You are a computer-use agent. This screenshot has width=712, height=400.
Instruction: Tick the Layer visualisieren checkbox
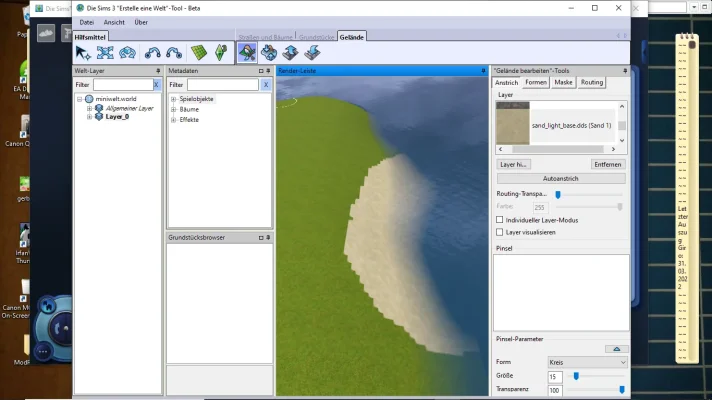click(499, 232)
